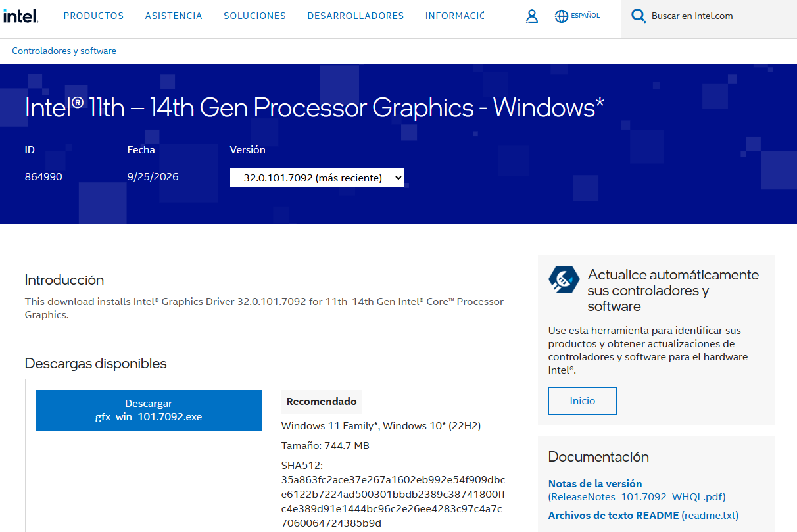Open the Información menu

(x=454, y=16)
